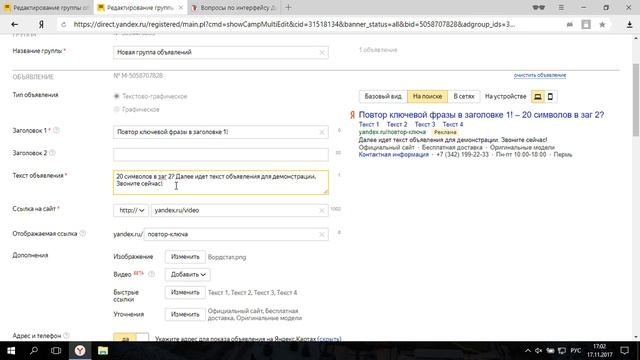
Task: Switch to the first Редактирование группы tab
Action: point(47,7)
